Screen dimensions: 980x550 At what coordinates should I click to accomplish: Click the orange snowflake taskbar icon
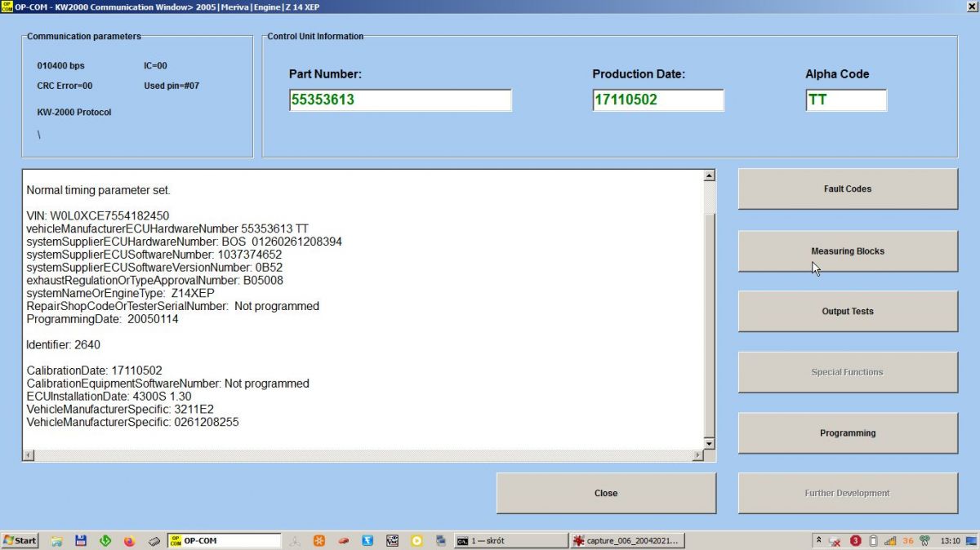coord(319,540)
